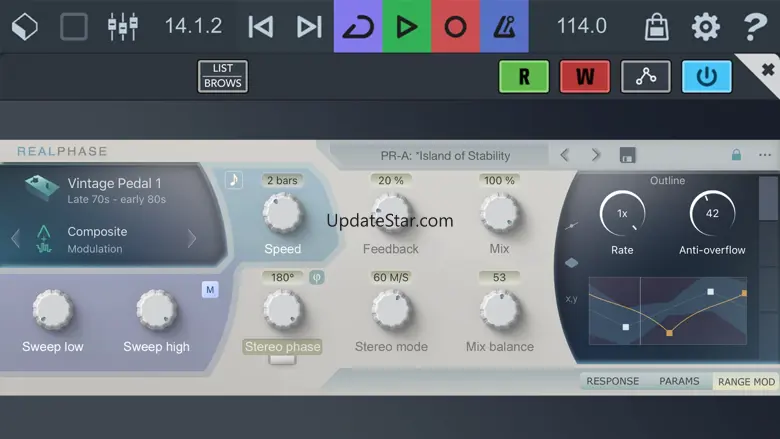Click white square point at upper right graph
780x439 pixels.
tap(710, 292)
